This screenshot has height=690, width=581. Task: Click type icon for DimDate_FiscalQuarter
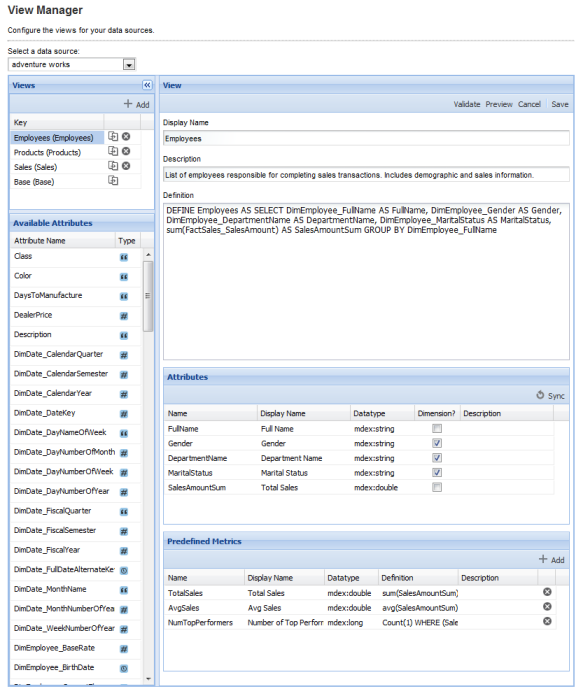pos(124,512)
